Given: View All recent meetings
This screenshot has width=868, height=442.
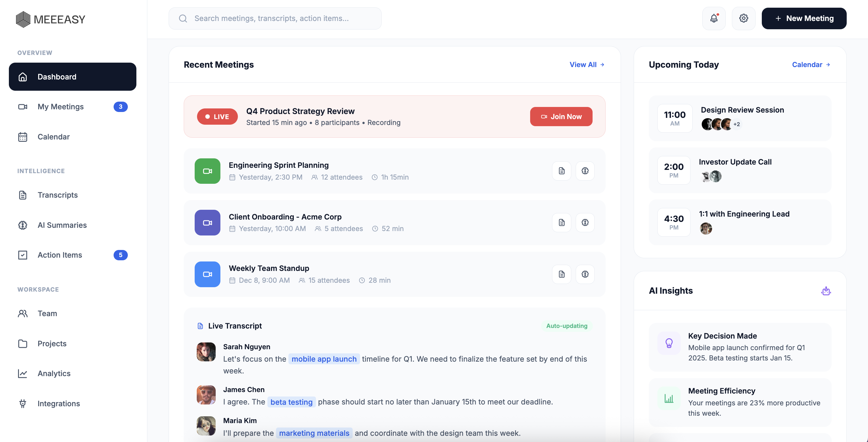Looking at the screenshot, I should click(587, 64).
